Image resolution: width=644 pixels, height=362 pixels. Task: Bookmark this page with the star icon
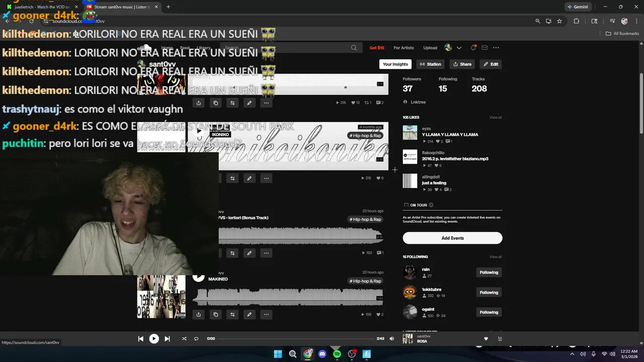pyautogui.click(x=559, y=21)
